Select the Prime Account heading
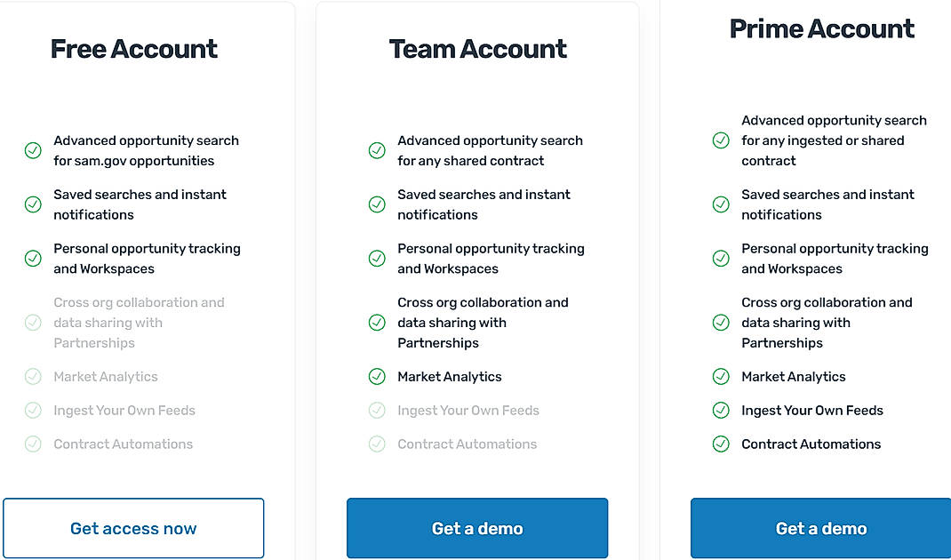Screen dimensions: 951x560 pos(821,28)
